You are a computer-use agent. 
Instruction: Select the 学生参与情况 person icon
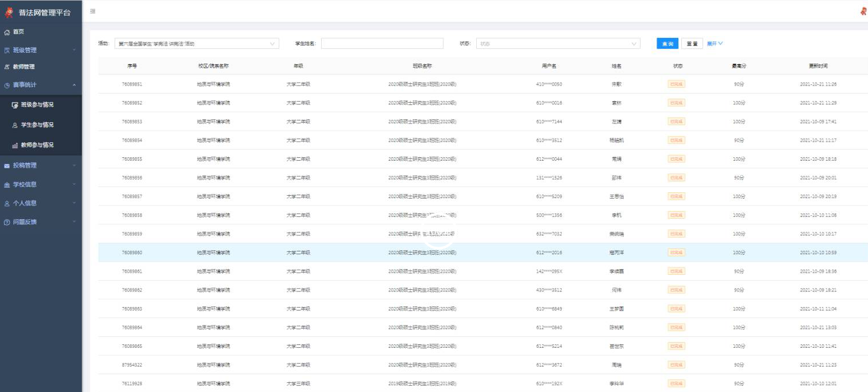15,125
